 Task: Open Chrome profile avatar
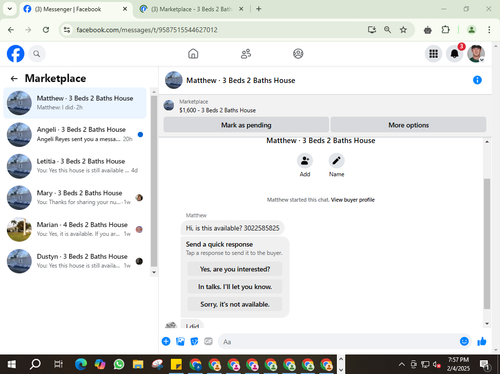pos(471,30)
